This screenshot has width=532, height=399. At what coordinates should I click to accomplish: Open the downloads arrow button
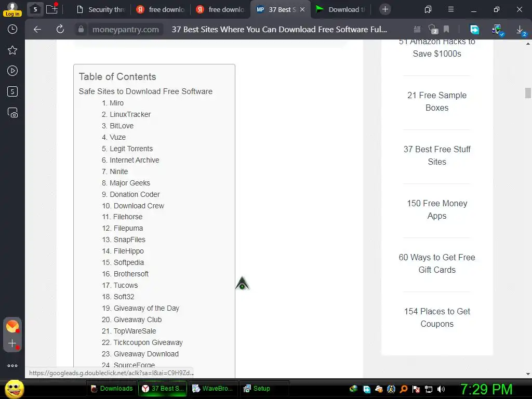point(520,30)
